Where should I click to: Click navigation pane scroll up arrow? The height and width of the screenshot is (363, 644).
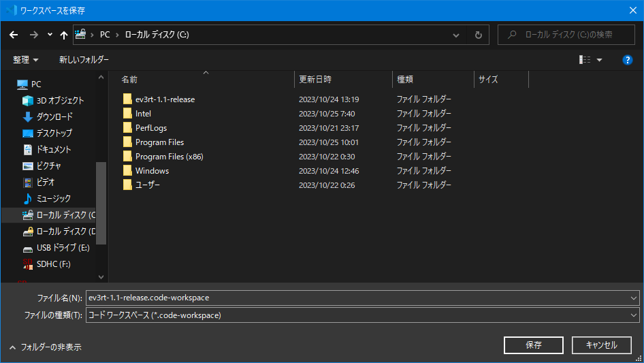click(x=101, y=77)
